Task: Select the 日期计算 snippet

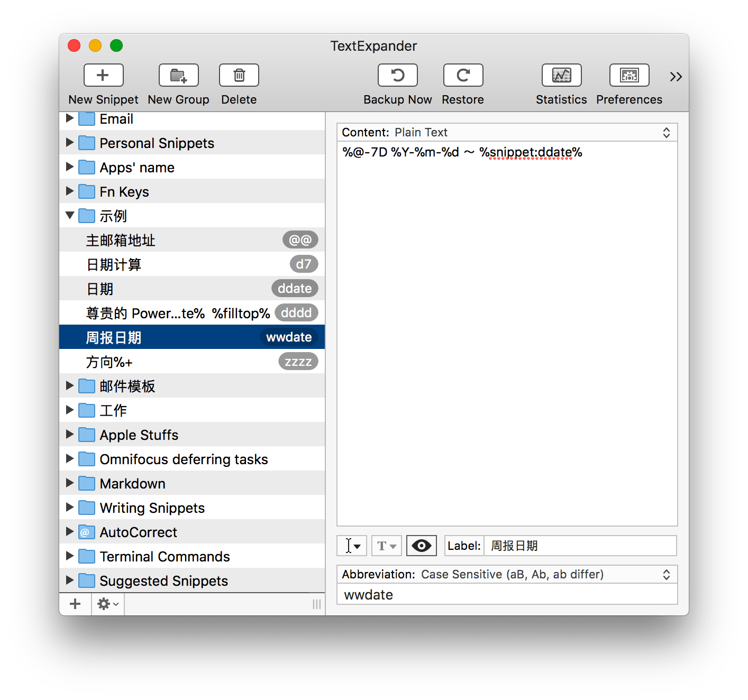Action: (x=114, y=264)
